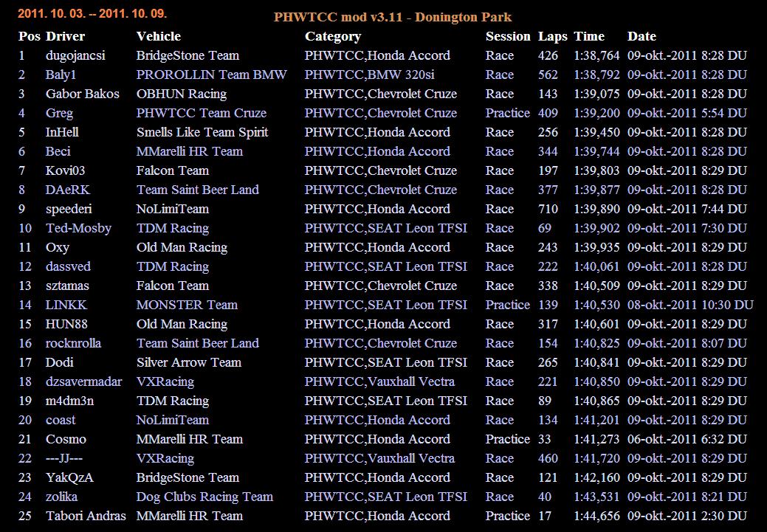The height and width of the screenshot is (532, 767).
Task: Click lap time 1:40,061
Action: (596, 266)
